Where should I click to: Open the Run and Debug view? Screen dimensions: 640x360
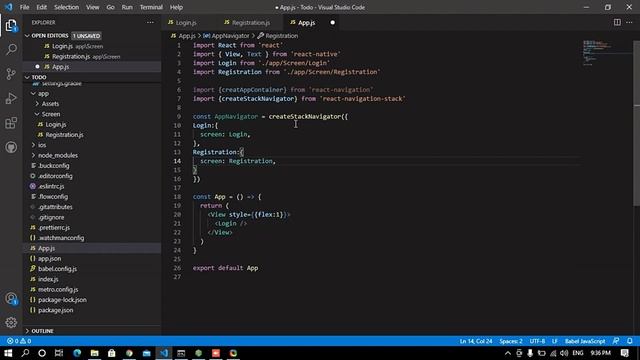click(11, 98)
